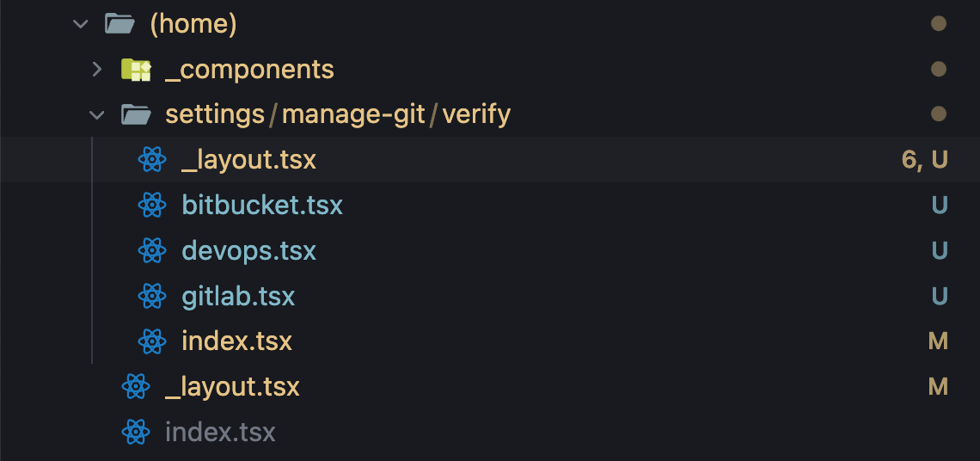Screen dimensions: 980x461
Task: Open the modified nested index.tsx file
Action: coord(236,341)
